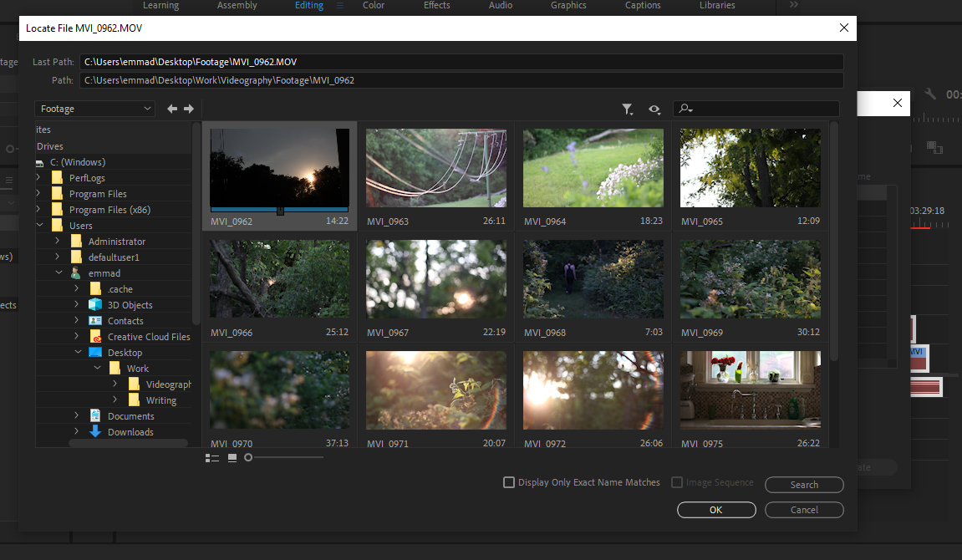Collapse the Users folder
Image resolution: width=962 pixels, height=560 pixels.
39,225
